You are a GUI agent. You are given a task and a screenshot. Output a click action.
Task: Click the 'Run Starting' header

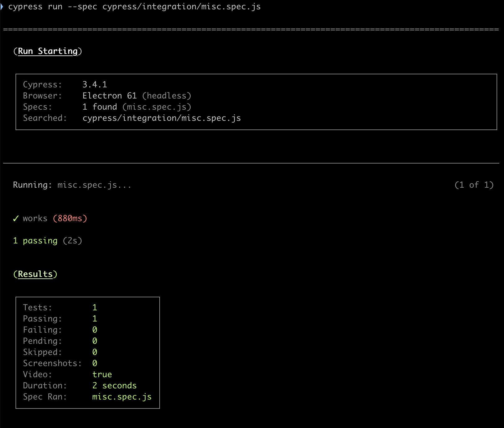[x=47, y=51]
